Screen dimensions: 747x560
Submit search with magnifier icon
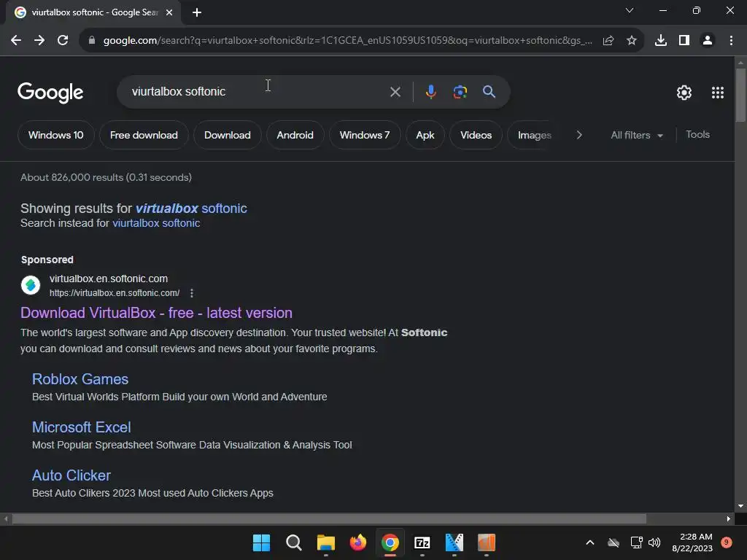[x=489, y=91]
